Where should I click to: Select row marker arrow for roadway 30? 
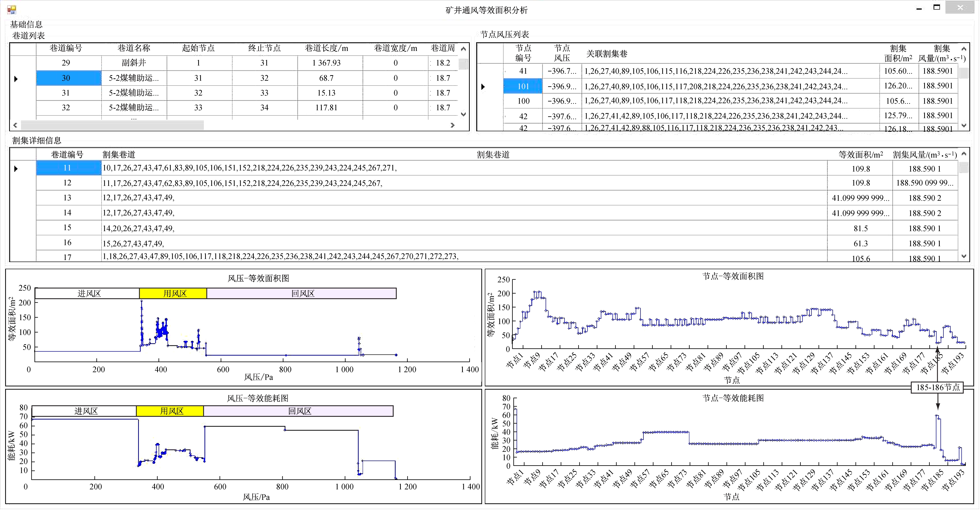click(16, 79)
